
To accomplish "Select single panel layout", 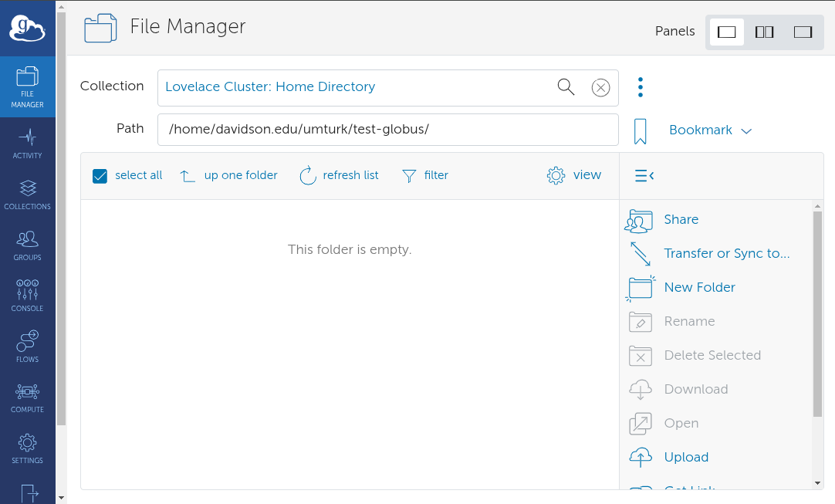I will (726, 32).
